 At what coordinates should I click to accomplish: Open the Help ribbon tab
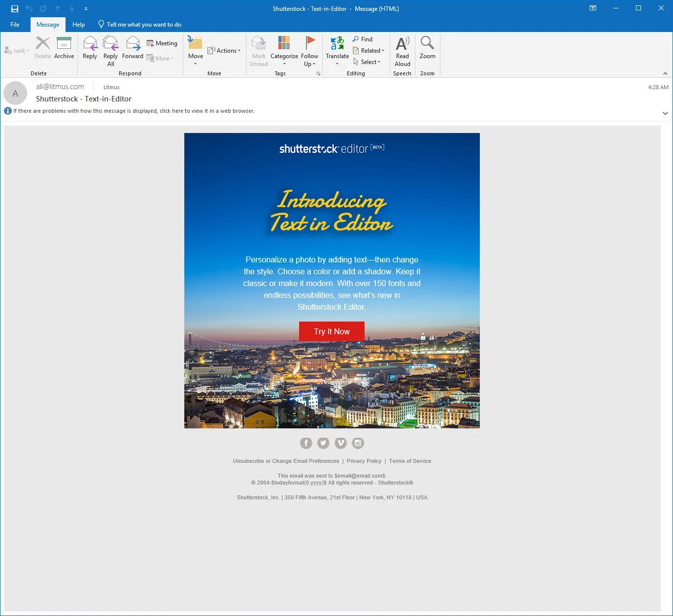[x=78, y=25]
